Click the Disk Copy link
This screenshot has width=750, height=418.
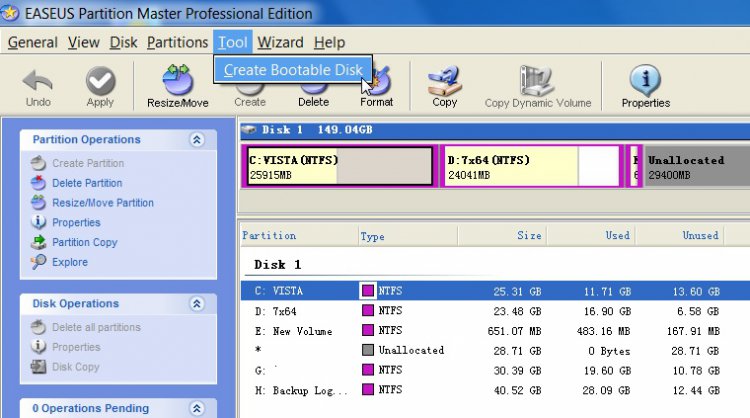[76, 367]
